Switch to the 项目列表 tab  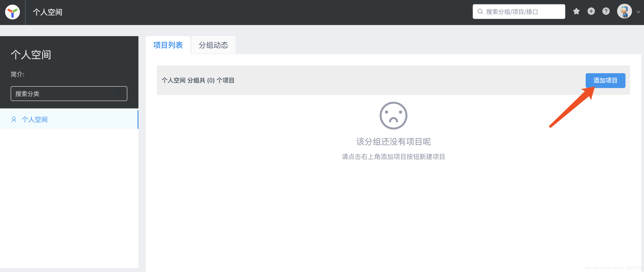[168, 45]
